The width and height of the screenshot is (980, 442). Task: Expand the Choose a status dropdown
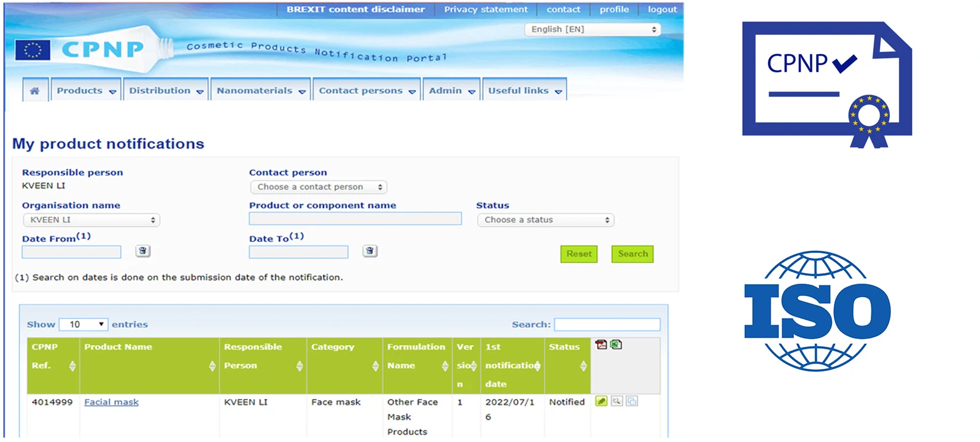[546, 220]
